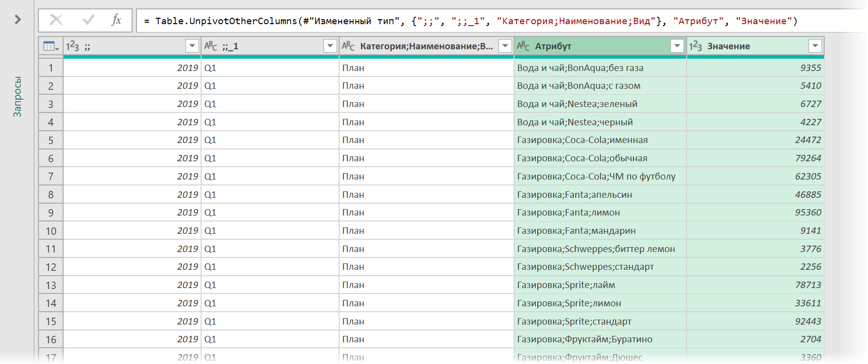Click 2019 cell in row 1
Image resolution: width=868 pixels, height=364 pixels.
tap(132, 68)
